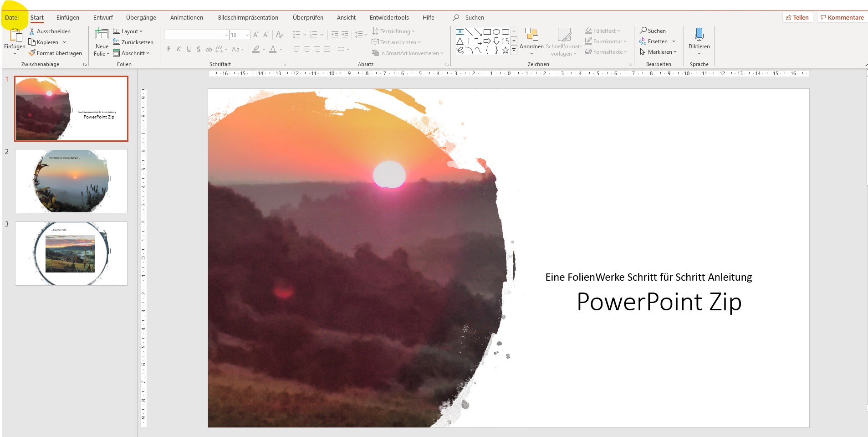Screen dimensions: 868x437
Task: Click Ausschneiden scissors icon
Action: [32, 31]
